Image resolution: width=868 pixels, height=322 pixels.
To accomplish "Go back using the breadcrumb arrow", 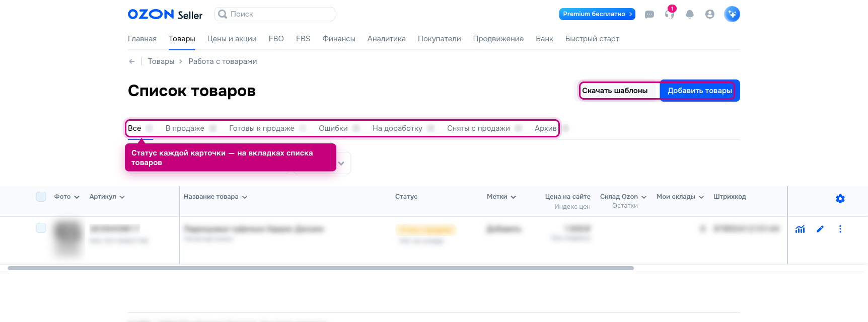I will click(x=132, y=61).
